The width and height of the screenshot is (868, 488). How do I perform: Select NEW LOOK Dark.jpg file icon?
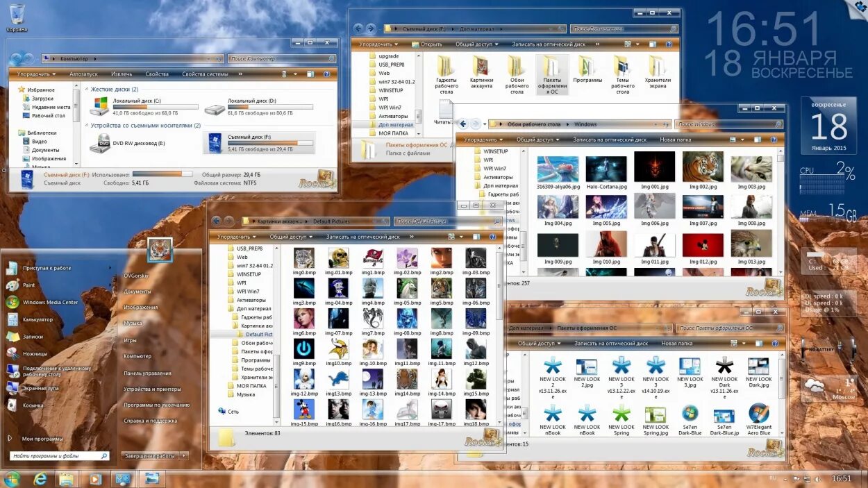pos(758,371)
